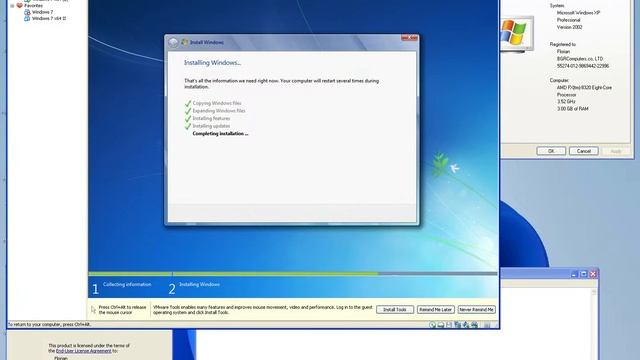
Task: Click the mouse cursor icon beside Ctrl+Alt hint
Action: point(93,310)
